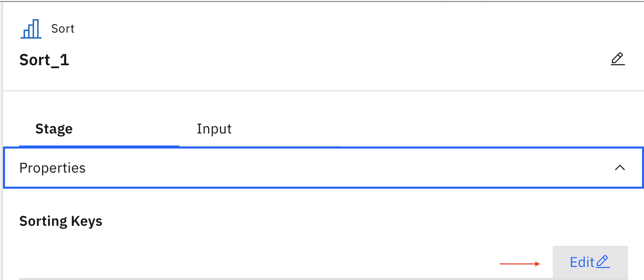644x280 pixels.
Task: Click the Edit button for Sorting Keys
Action: click(x=590, y=261)
